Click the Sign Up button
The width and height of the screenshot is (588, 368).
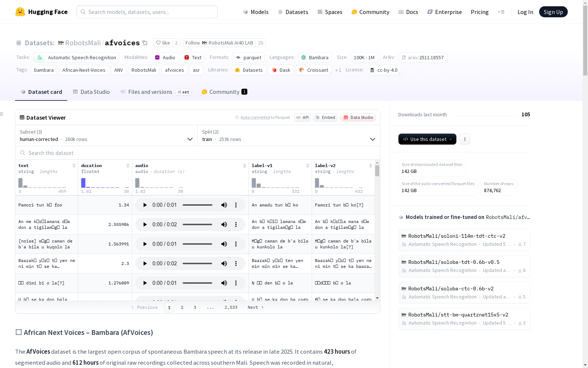(553, 12)
